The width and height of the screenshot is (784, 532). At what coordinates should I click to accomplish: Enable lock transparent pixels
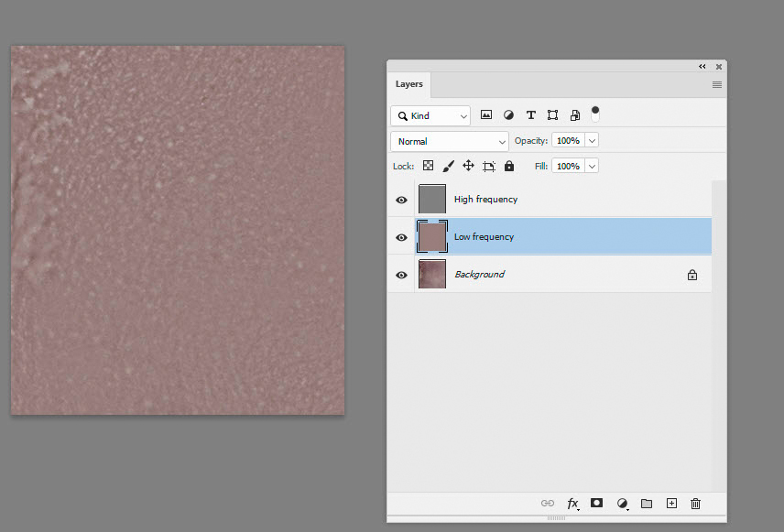pyautogui.click(x=428, y=166)
